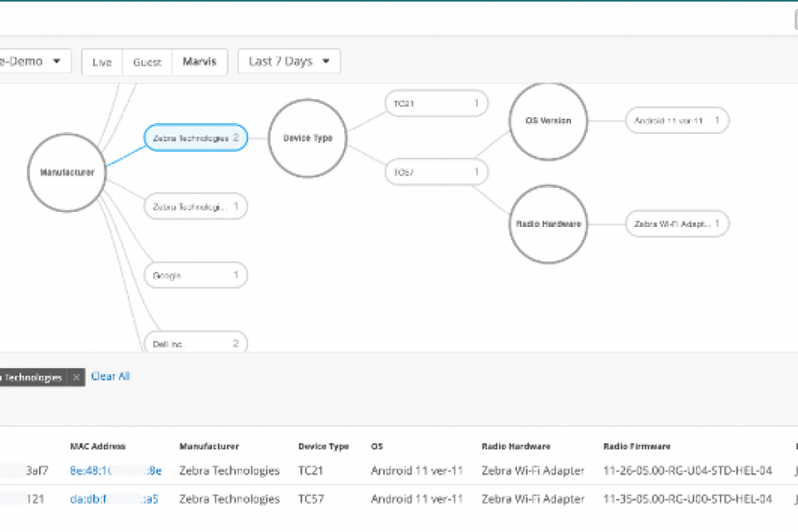The height and width of the screenshot is (532, 798).
Task: Switch to the Live tab
Action: point(102,62)
